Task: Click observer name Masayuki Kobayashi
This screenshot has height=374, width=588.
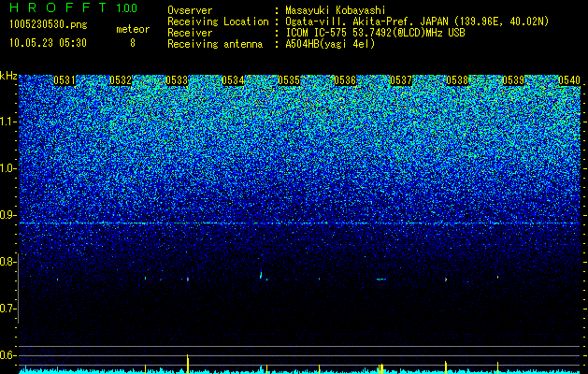Action: [336, 10]
